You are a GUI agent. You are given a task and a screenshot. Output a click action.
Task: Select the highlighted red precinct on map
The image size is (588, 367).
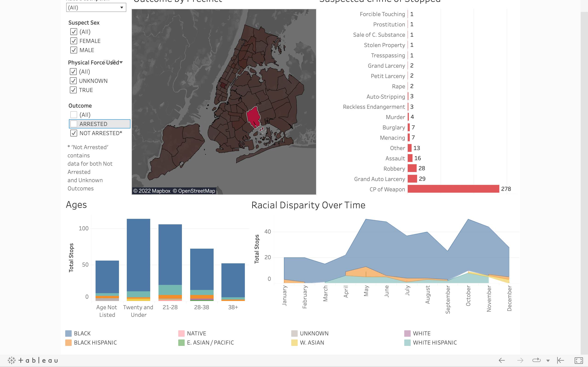pos(253,117)
